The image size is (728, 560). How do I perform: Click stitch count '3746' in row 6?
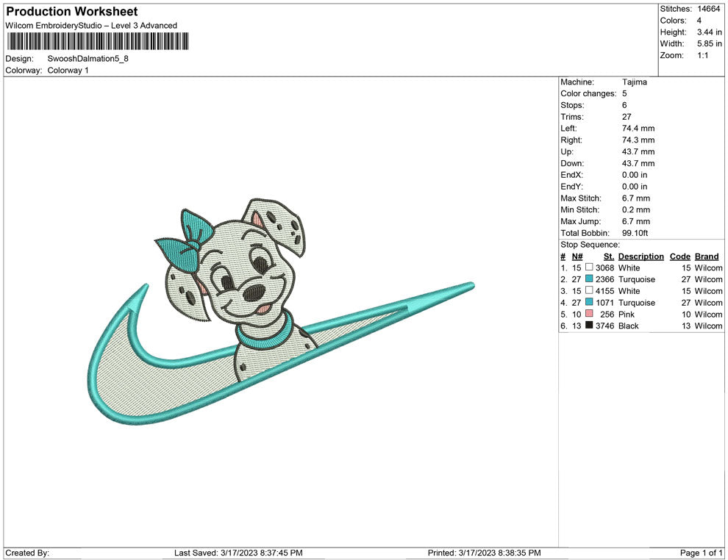pos(605,326)
